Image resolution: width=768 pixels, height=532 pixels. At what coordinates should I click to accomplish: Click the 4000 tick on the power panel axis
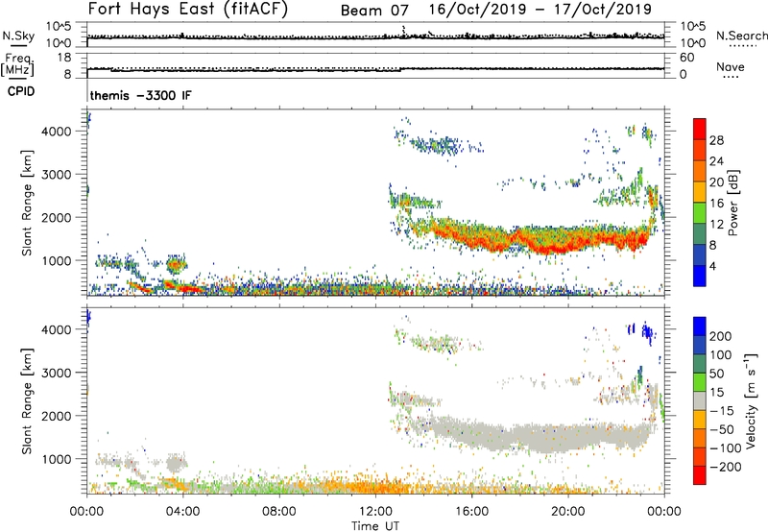click(57, 132)
